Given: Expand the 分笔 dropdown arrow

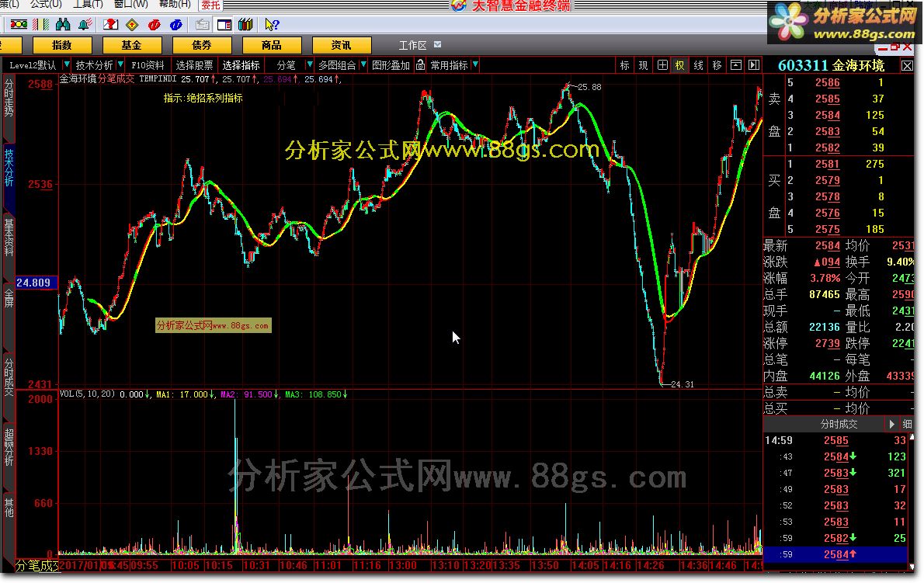Looking at the screenshot, I should 309,64.
